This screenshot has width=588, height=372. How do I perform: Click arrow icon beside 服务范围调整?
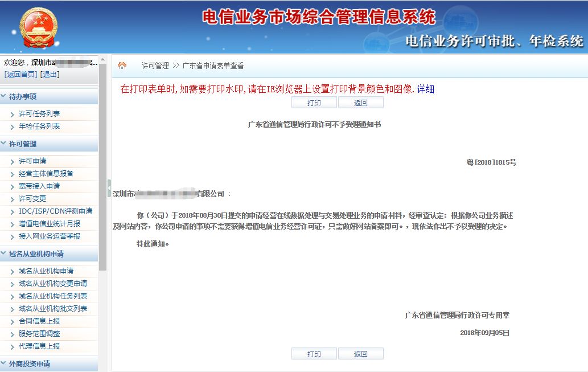tap(13, 334)
